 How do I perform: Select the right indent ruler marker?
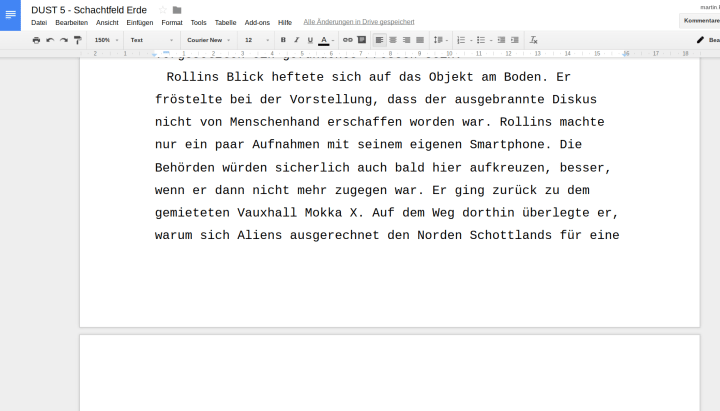626,54
